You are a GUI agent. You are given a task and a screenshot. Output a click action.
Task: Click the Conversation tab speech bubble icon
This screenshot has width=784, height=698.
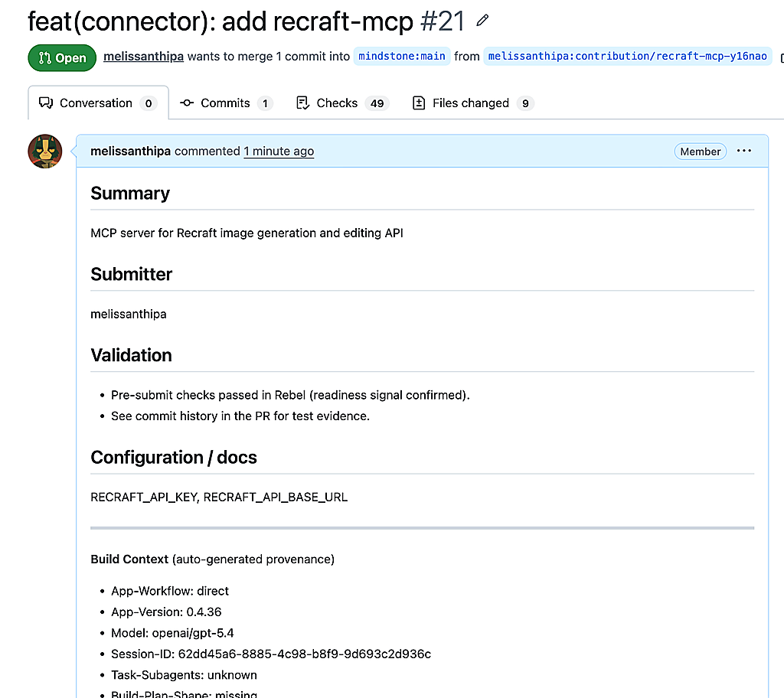coord(45,103)
